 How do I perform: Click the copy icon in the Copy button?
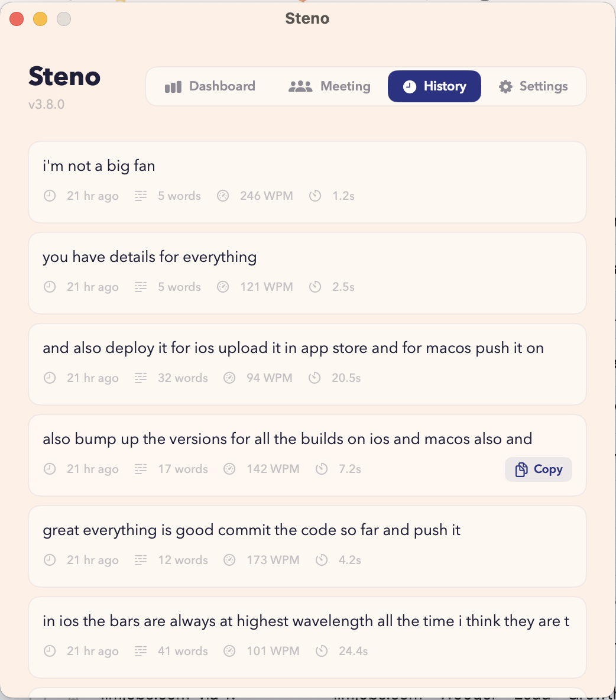(521, 469)
